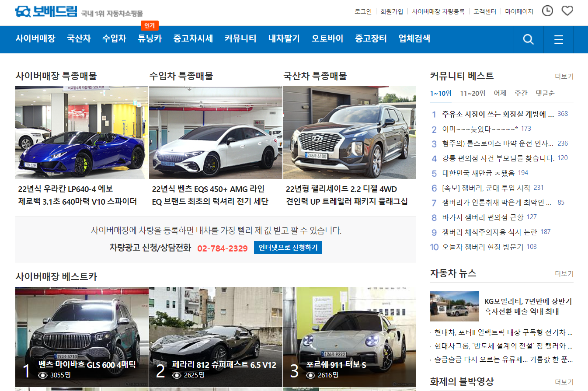Open news 현대차그룹, 반도체 설계의 전설
This screenshot has height=391, width=588.
pos(503,346)
